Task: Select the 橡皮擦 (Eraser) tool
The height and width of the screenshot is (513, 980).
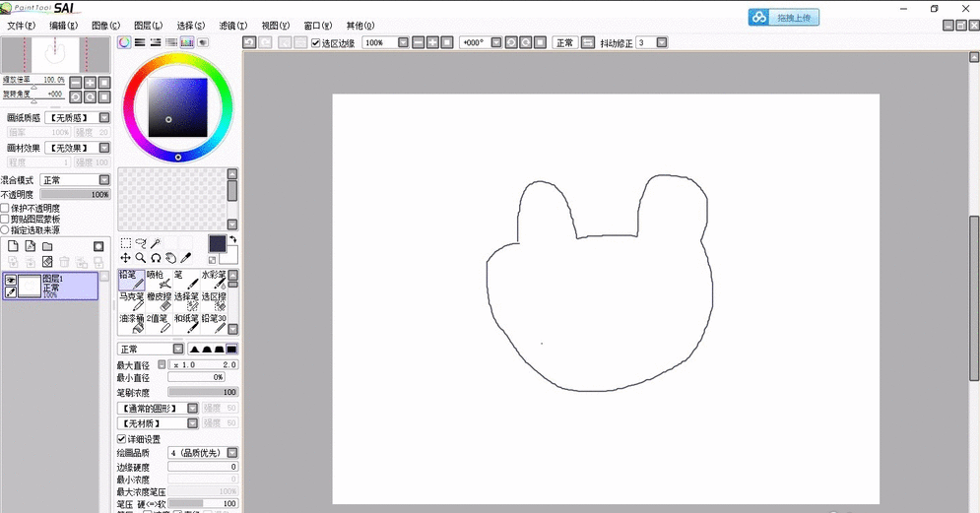Action: [160, 301]
